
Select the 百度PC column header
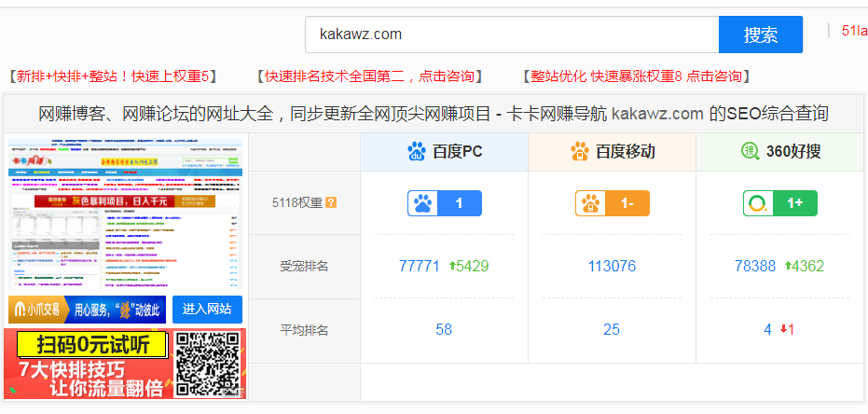(444, 152)
